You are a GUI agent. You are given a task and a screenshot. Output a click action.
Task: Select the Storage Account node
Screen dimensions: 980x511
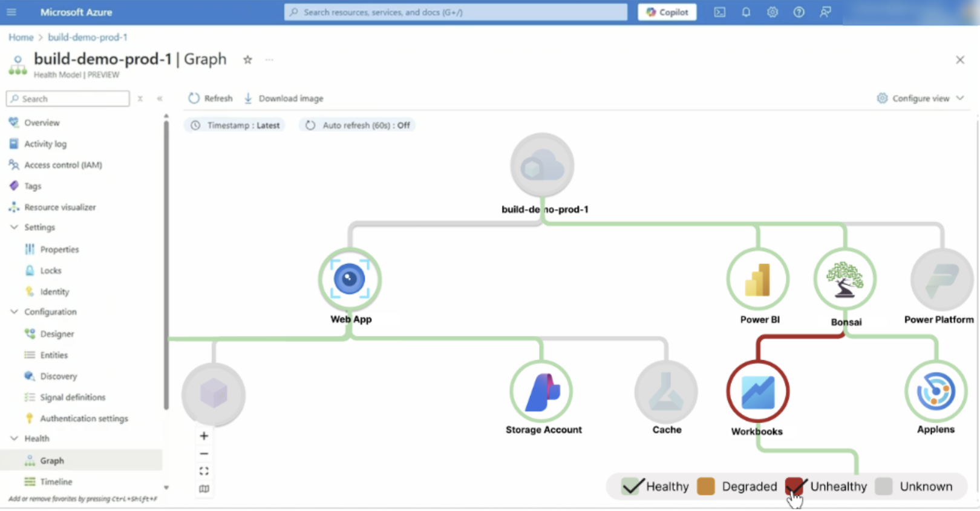click(x=541, y=391)
